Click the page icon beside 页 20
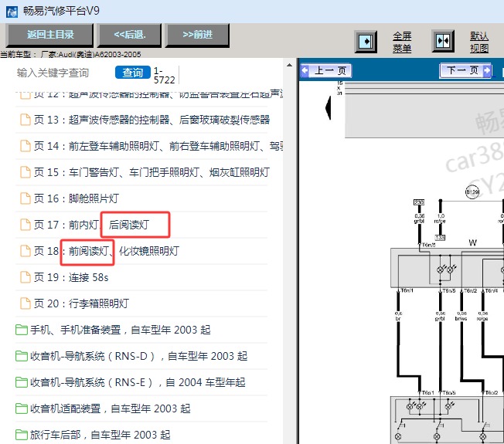The image size is (504, 444). [x=26, y=303]
